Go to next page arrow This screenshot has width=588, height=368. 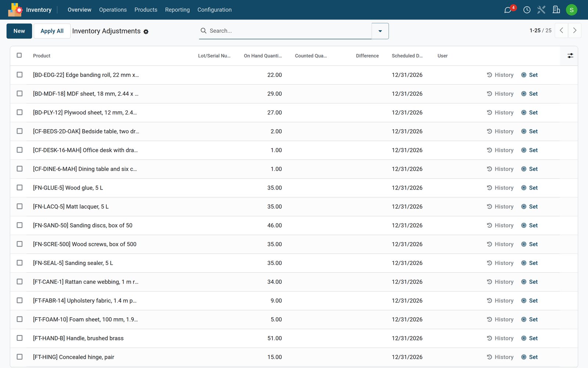point(575,31)
